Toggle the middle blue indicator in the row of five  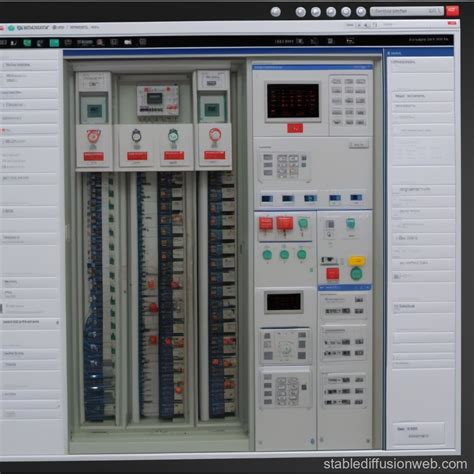(310, 199)
